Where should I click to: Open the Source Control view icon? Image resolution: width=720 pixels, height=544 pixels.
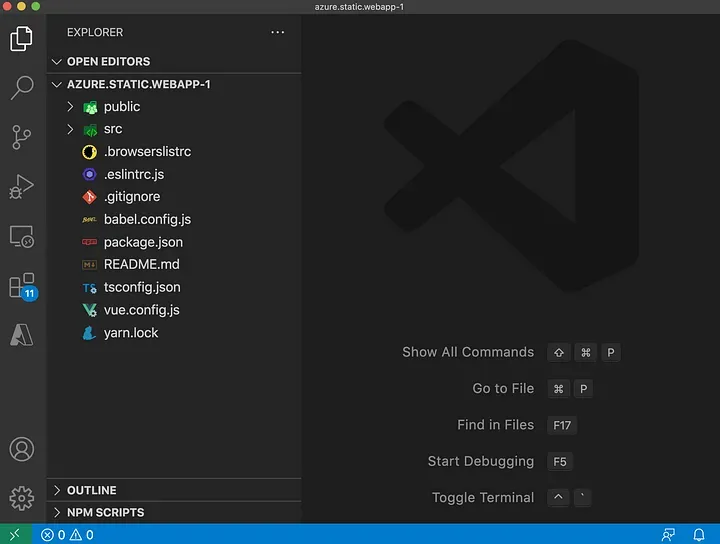[x=22, y=137]
